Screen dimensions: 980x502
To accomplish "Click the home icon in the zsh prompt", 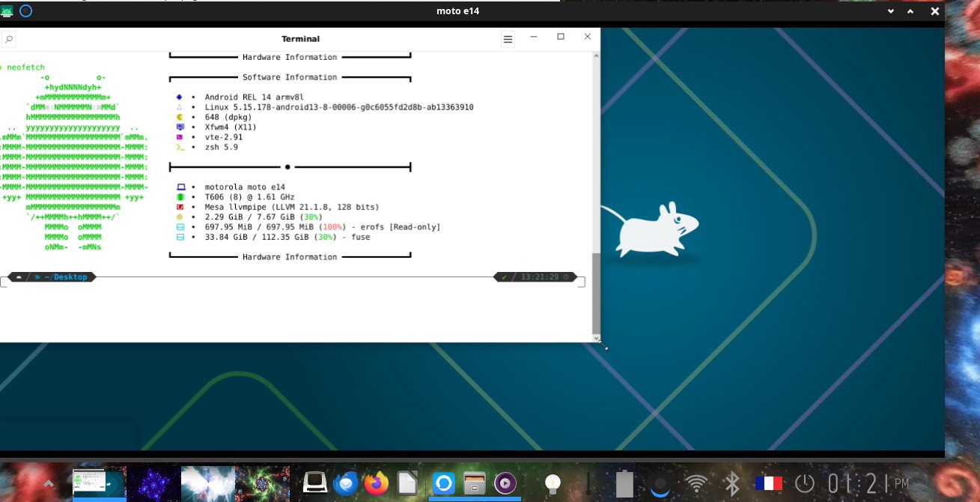I will click(x=19, y=277).
